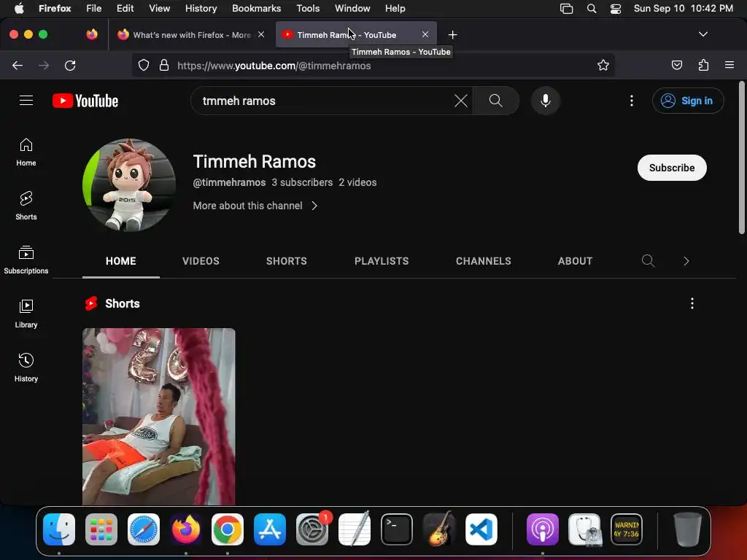Image resolution: width=747 pixels, height=560 pixels.
Task: Switch to the VIDEOS tab
Action: [x=201, y=261]
